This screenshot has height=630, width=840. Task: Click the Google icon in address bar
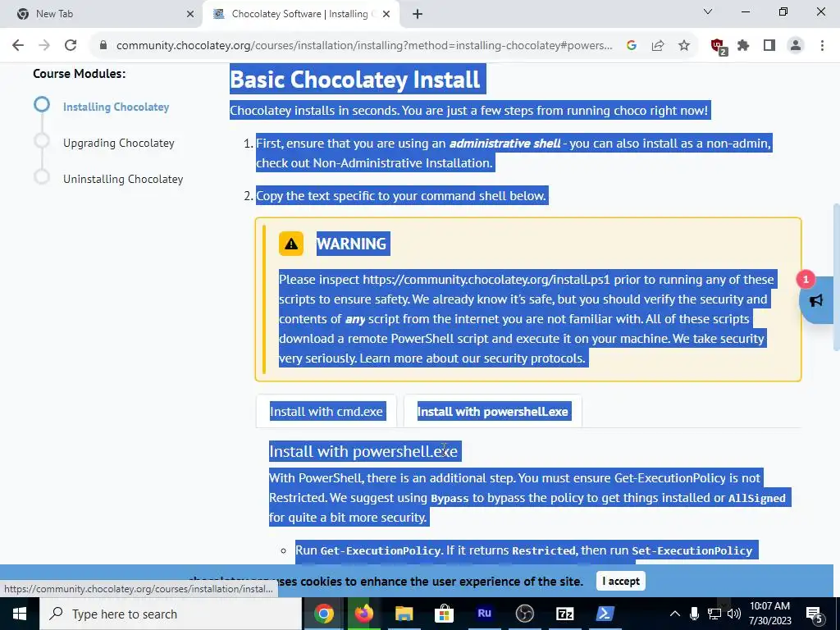point(632,46)
